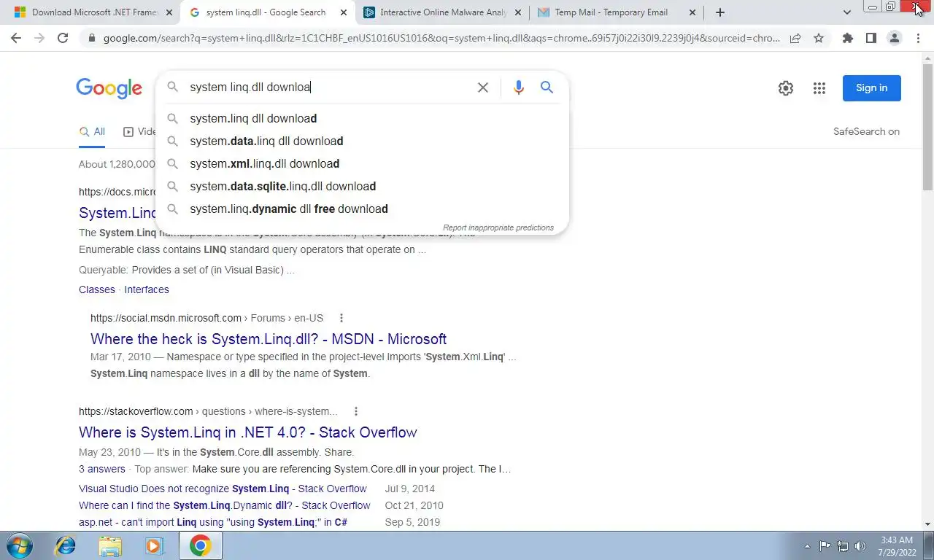Image resolution: width=934 pixels, height=560 pixels.
Task: Choose suggestion system.data.linq dll download
Action: click(362, 141)
